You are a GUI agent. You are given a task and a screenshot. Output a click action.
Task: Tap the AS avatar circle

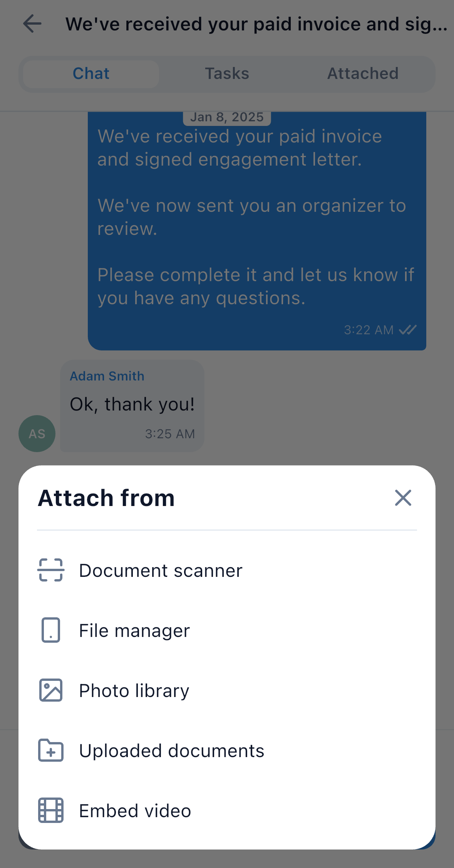pyautogui.click(x=37, y=434)
